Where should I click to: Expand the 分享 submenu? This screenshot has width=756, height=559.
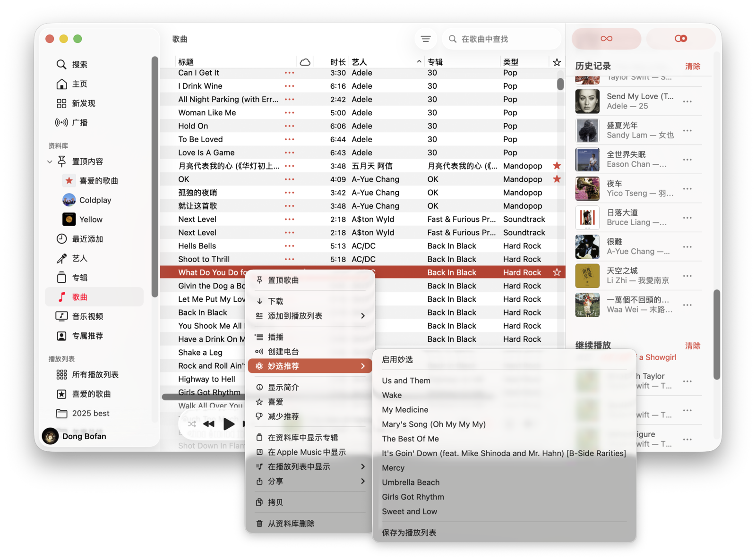click(x=310, y=481)
